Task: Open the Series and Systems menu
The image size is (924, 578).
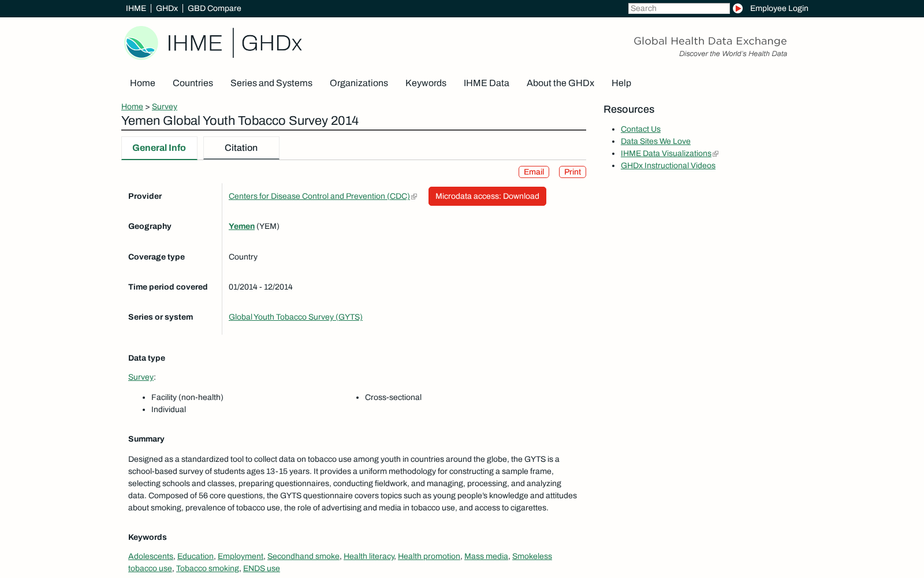Action: point(271,83)
